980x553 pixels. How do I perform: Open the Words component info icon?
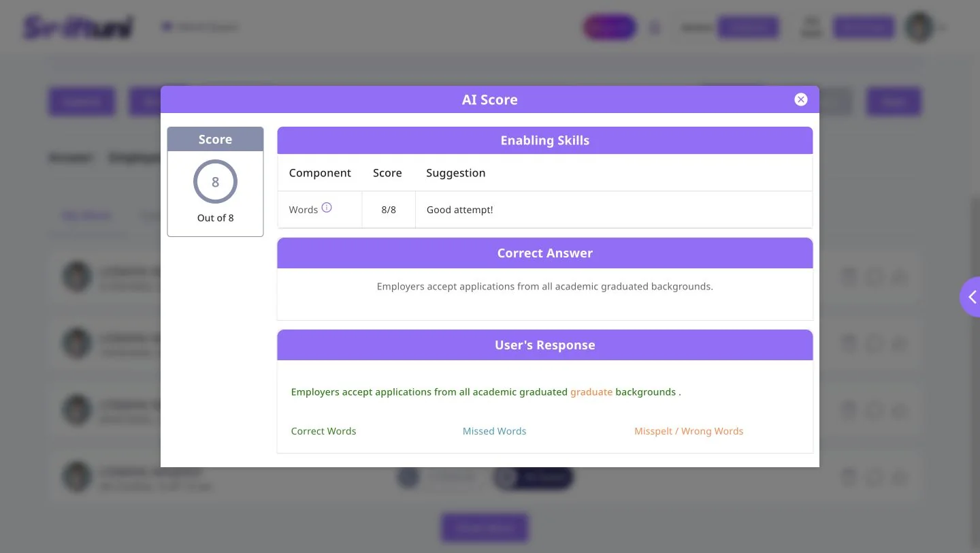click(x=327, y=208)
